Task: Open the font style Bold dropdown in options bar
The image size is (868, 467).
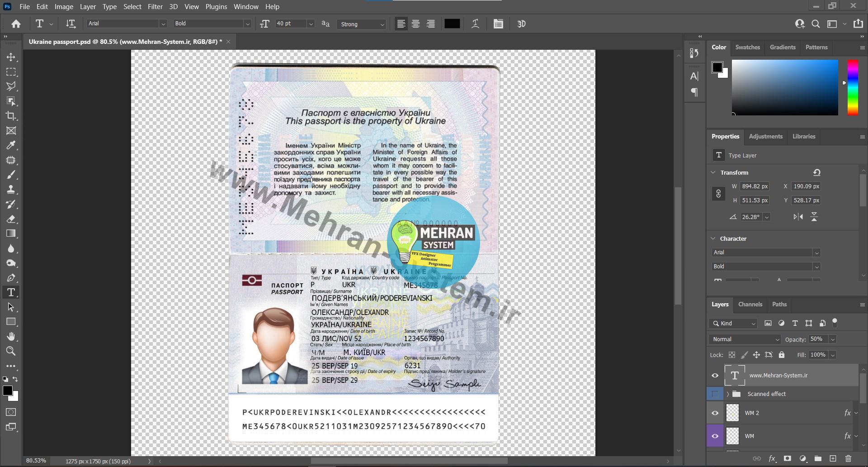Action: [247, 24]
